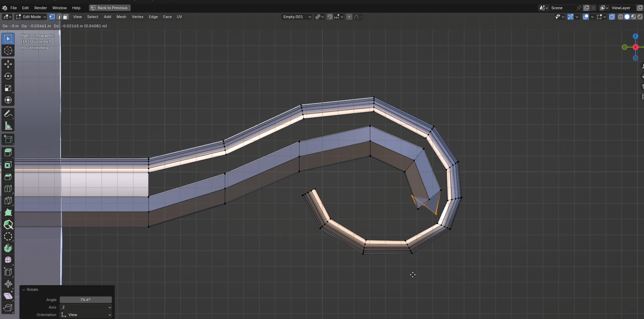Toggle show gizmos
Screen dimensions: 644x319
tap(570, 17)
